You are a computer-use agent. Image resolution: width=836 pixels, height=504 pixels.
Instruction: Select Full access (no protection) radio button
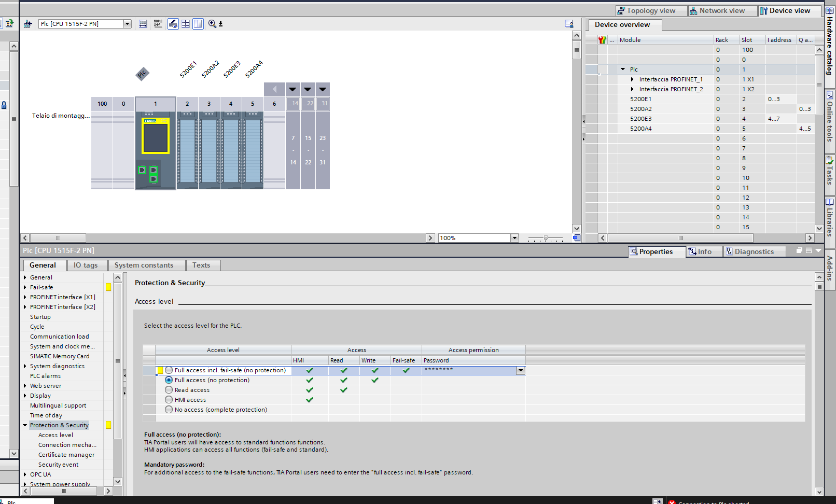pos(169,380)
